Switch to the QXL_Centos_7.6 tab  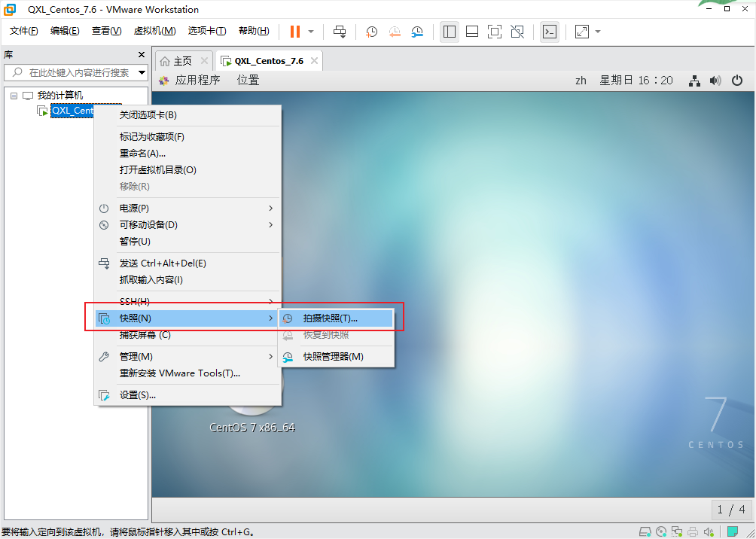pyautogui.click(x=269, y=61)
